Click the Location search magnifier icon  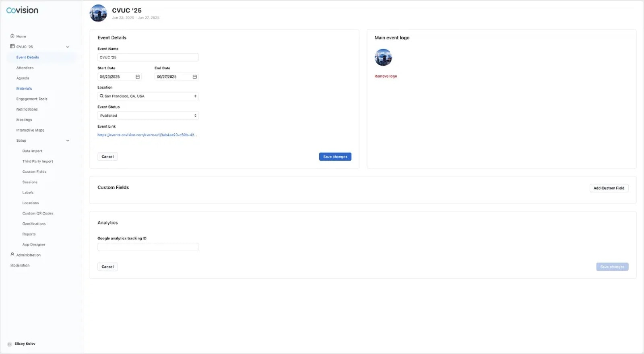101,96
